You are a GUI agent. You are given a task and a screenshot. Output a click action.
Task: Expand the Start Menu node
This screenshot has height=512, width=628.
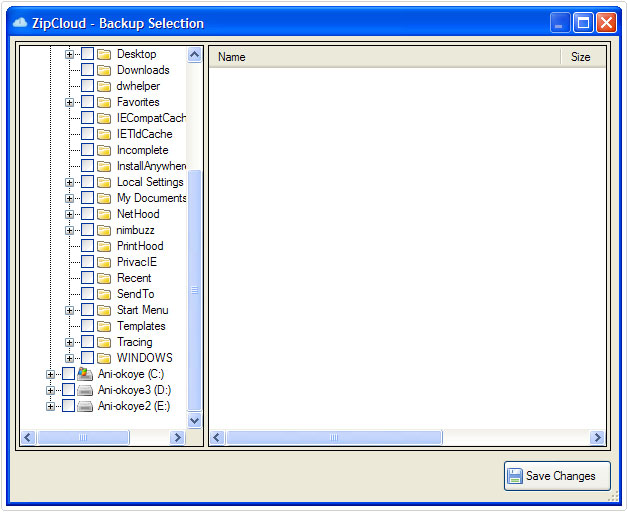pyautogui.click(x=69, y=310)
